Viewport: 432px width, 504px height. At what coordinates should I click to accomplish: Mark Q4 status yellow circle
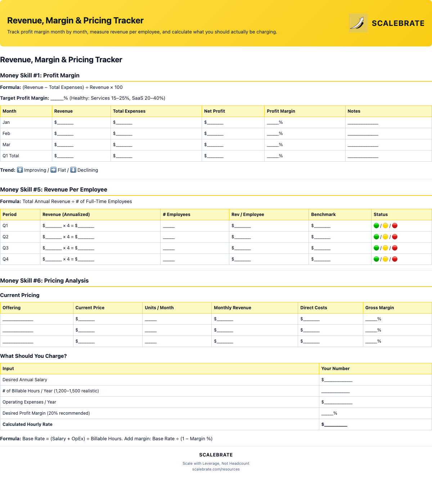point(386,259)
